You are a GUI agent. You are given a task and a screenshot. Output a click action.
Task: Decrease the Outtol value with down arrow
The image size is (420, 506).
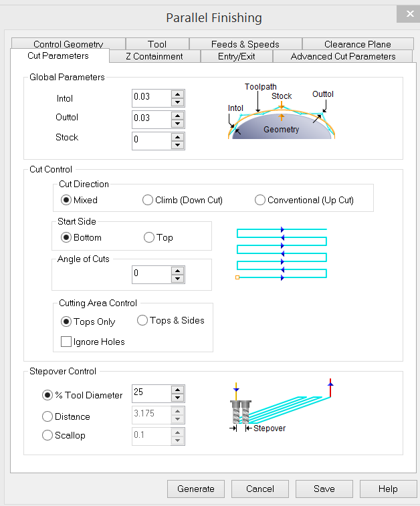point(177,124)
